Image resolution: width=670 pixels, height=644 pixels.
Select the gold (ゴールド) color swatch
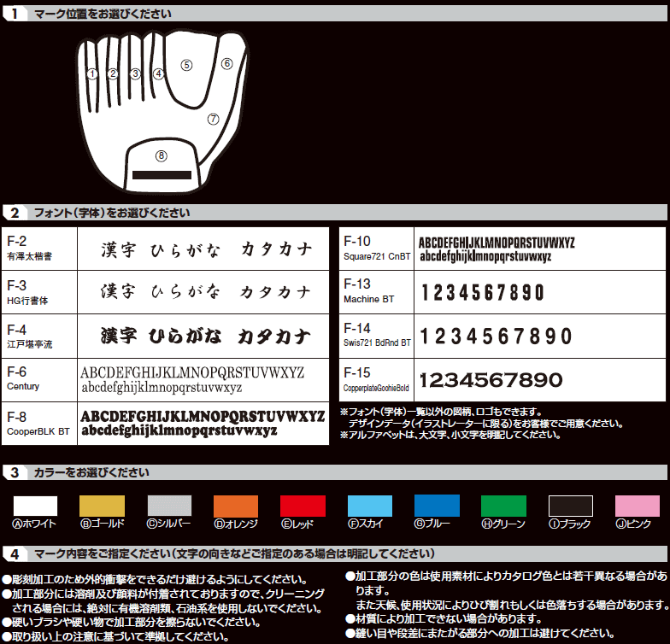click(x=102, y=506)
